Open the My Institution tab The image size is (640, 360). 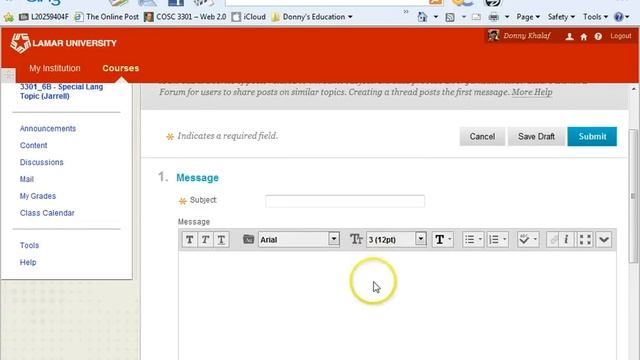(x=55, y=68)
